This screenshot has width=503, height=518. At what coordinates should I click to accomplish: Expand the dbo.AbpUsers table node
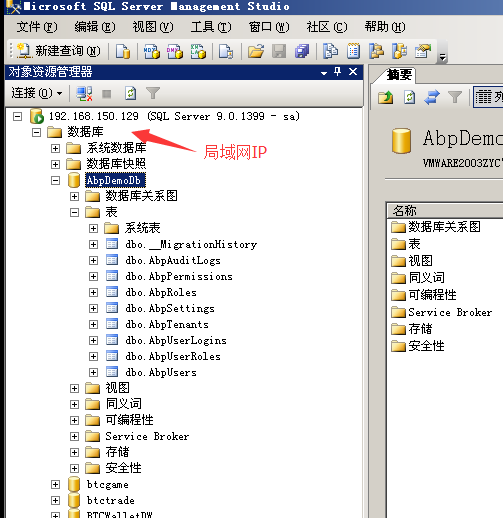click(93, 372)
